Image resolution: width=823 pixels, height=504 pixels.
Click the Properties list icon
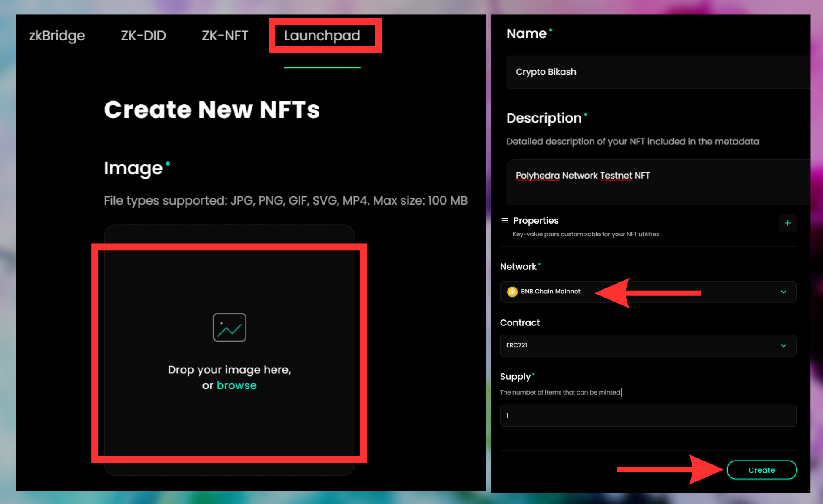[504, 221]
